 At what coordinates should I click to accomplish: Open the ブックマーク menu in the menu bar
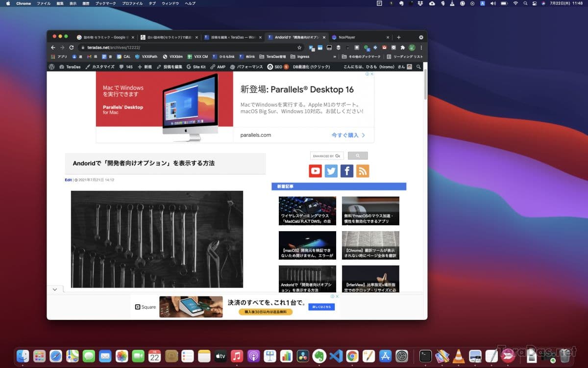(105, 3)
